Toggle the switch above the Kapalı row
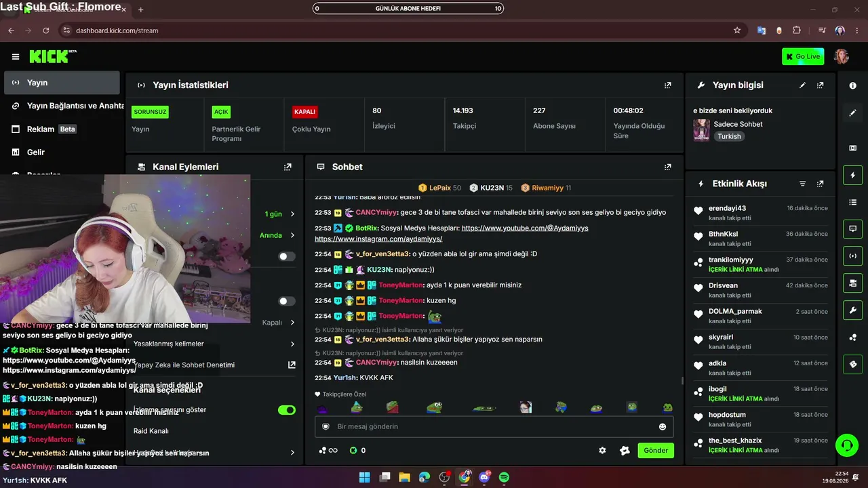This screenshot has height=488, width=868. (x=287, y=301)
